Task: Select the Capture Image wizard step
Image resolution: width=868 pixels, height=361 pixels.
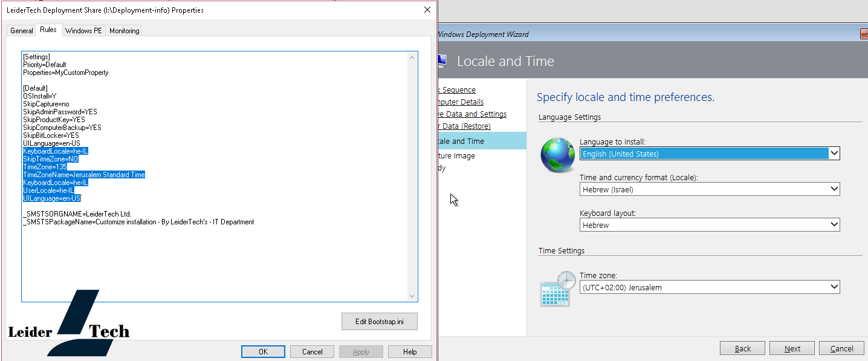Action: (458, 156)
